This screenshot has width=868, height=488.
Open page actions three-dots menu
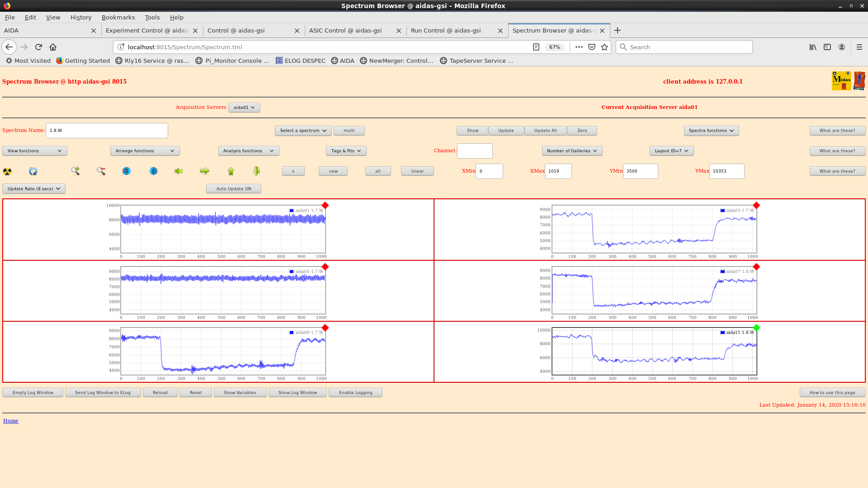tap(579, 47)
